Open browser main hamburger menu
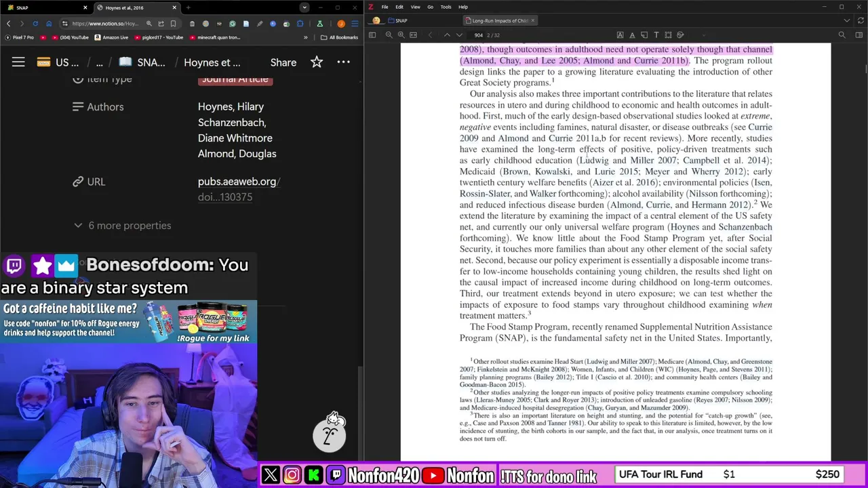868x488 pixels. (355, 24)
